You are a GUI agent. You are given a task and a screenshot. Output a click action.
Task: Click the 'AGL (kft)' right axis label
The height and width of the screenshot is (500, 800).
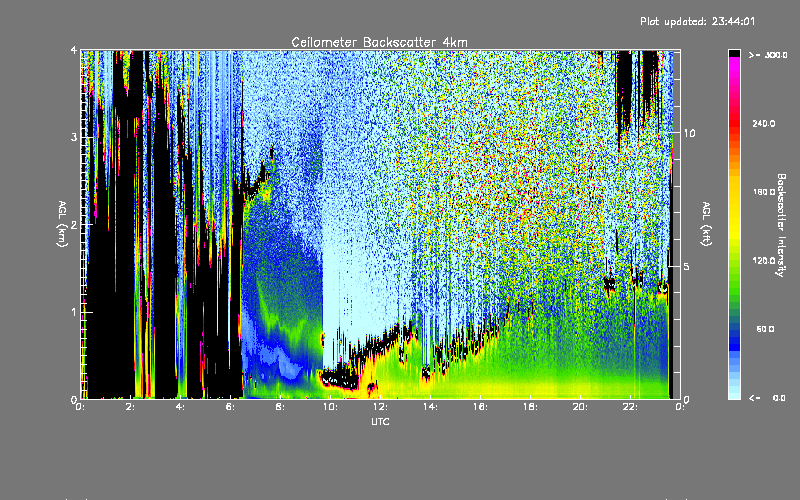coord(707,224)
